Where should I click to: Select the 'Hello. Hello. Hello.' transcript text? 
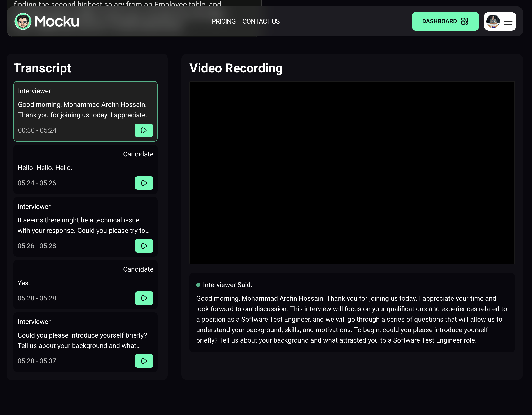(x=45, y=168)
